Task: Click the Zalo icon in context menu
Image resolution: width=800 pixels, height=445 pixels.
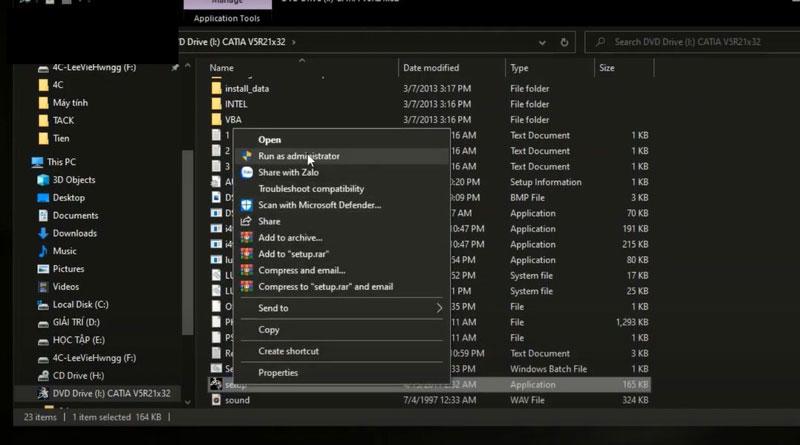Action: point(246,172)
